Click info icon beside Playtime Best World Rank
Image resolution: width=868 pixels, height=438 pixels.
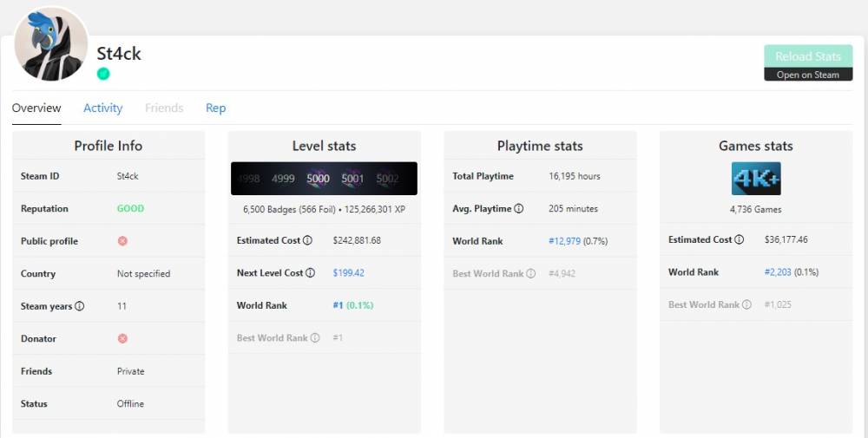(531, 273)
